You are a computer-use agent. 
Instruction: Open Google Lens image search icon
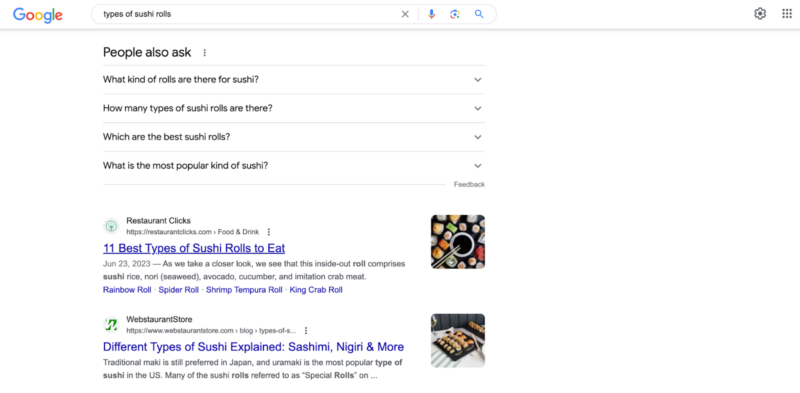(455, 14)
